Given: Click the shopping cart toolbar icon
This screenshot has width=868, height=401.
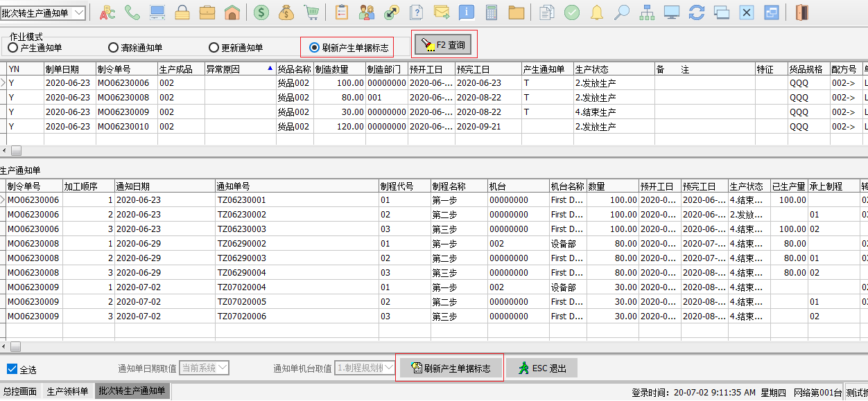Looking at the screenshot, I should tap(311, 12).
